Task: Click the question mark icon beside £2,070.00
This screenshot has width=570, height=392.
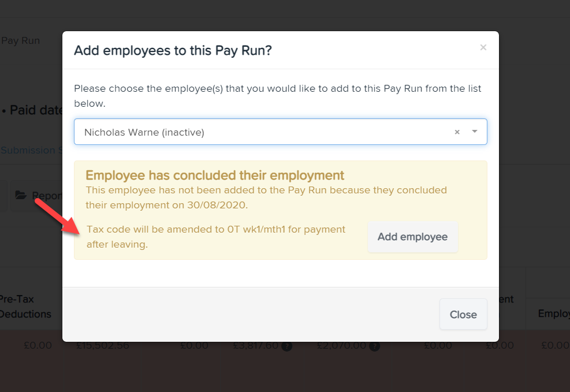Action: (374, 346)
